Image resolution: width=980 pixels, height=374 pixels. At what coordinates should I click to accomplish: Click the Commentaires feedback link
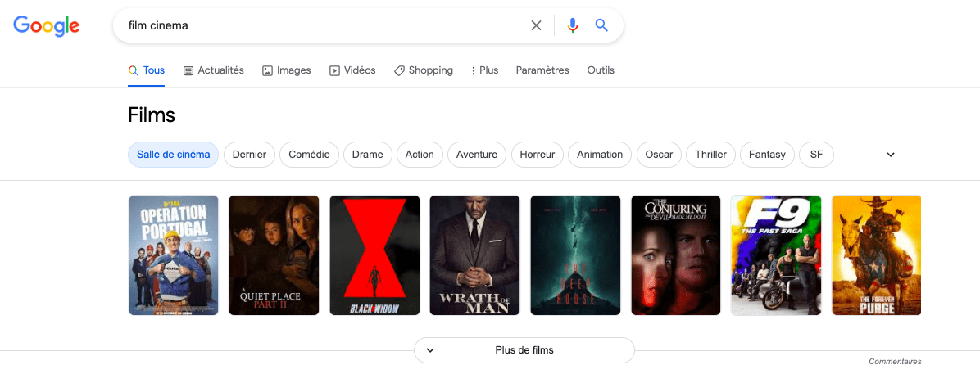(x=895, y=362)
